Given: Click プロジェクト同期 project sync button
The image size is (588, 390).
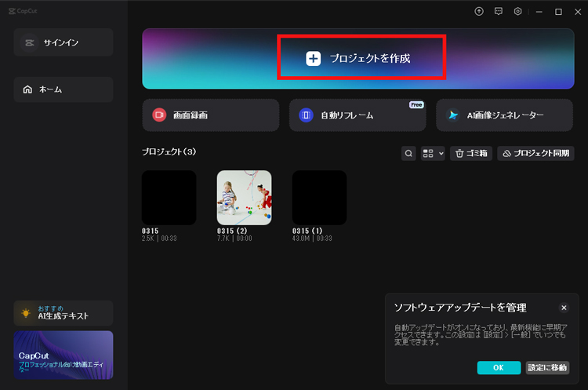Looking at the screenshot, I should [535, 153].
